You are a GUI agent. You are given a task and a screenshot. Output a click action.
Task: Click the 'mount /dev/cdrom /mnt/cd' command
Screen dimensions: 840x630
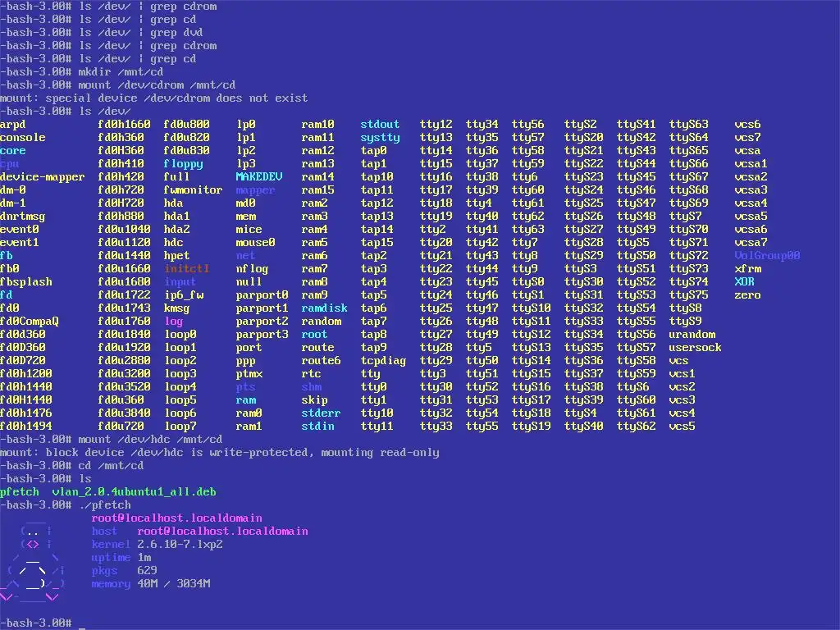coord(157,84)
